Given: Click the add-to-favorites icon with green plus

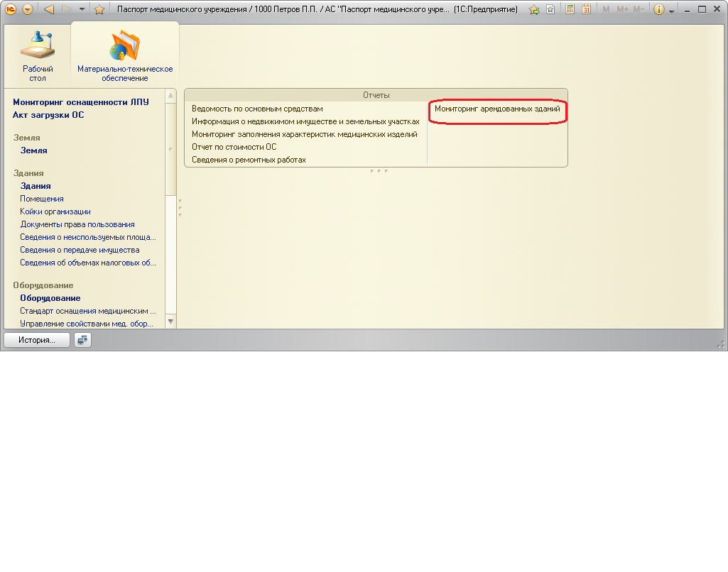Looking at the screenshot, I should pyautogui.click(x=534, y=9).
